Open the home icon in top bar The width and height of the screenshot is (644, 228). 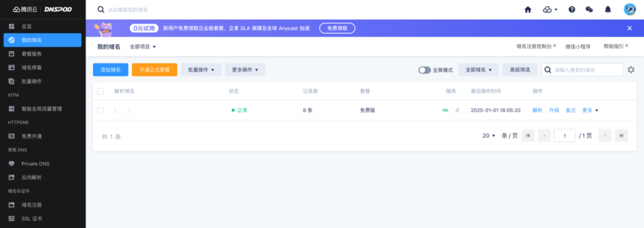528,9
